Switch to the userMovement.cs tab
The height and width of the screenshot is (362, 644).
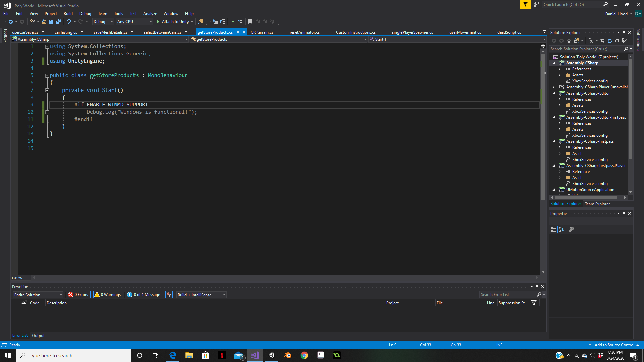465,32
